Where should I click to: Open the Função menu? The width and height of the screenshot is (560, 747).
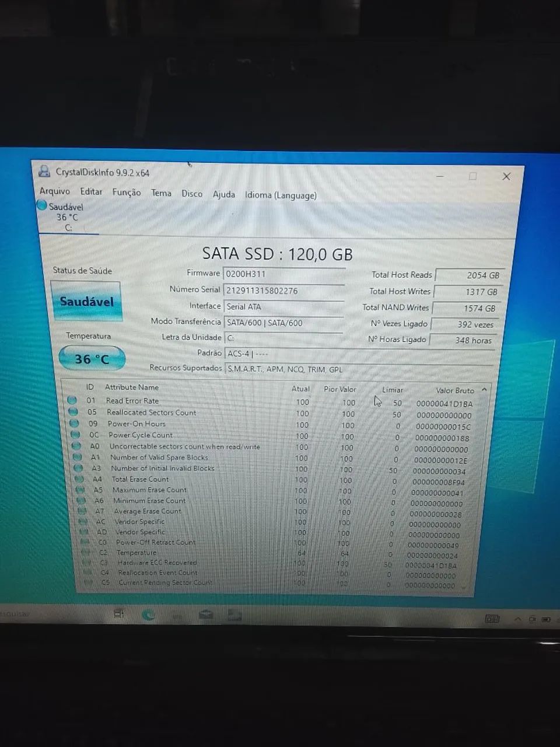tap(127, 193)
